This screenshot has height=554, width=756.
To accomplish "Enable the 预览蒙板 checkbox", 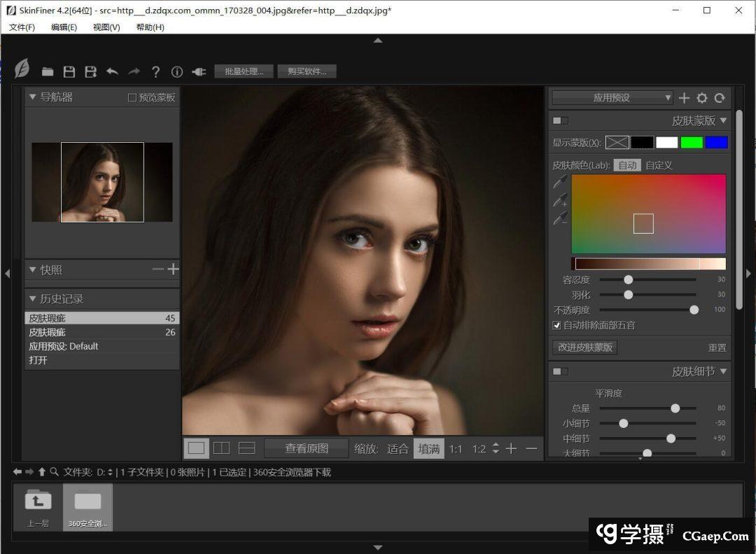I will [132, 98].
